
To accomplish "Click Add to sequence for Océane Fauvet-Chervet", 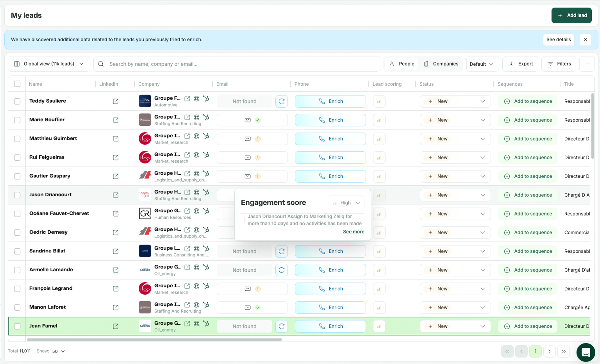I will 528,214.
